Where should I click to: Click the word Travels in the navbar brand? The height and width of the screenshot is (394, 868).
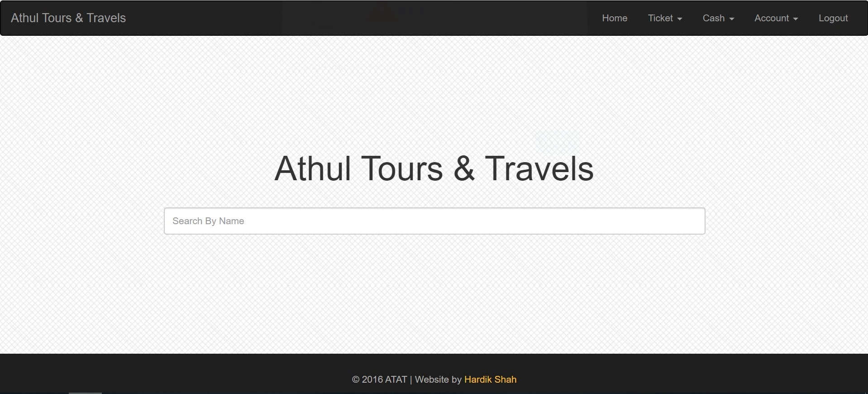[106, 18]
